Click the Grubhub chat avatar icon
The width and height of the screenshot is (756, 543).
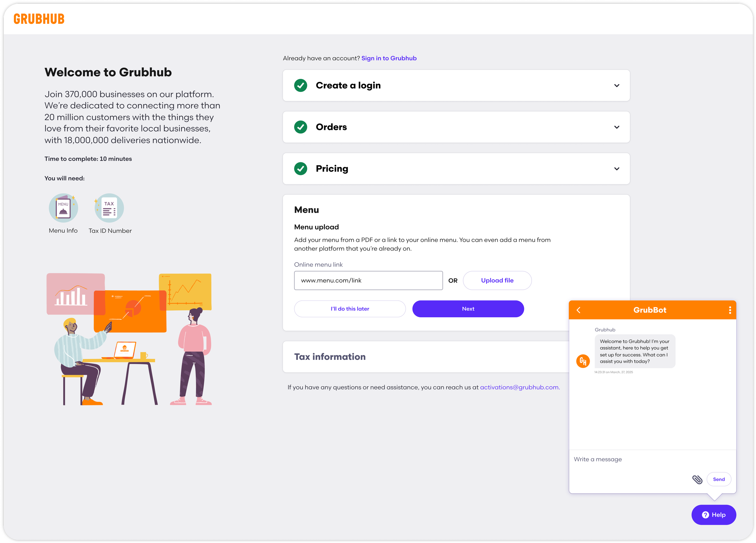pyautogui.click(x=583, y=361)
